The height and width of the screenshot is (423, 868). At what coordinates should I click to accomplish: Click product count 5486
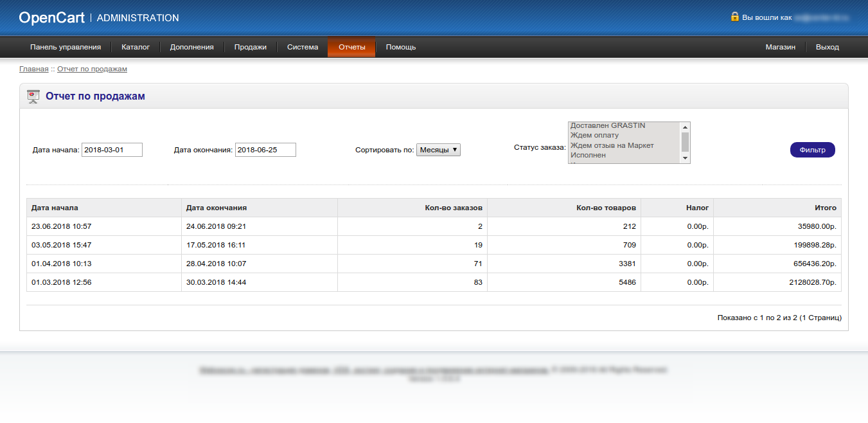(627, 282)
